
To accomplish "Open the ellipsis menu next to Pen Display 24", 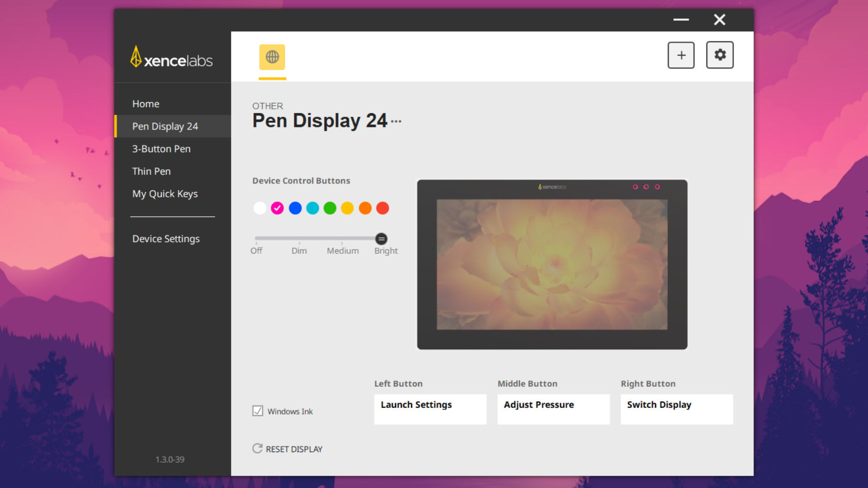I will (396, 122).
